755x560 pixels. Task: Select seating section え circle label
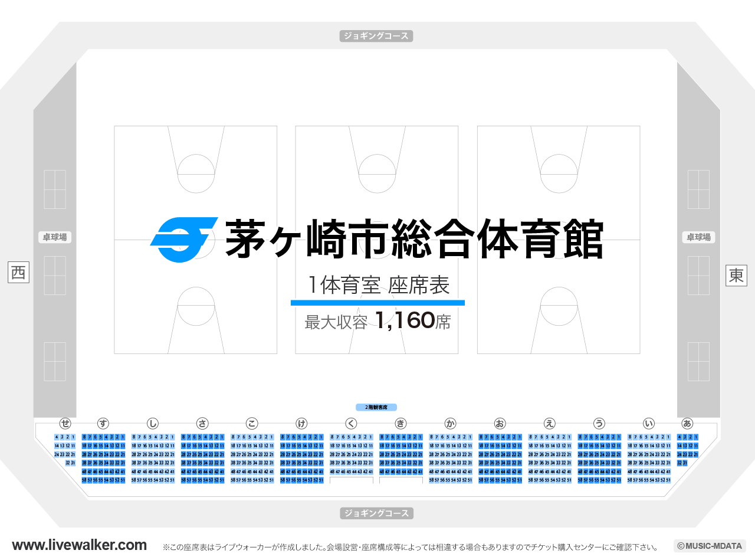coord(550,423)
